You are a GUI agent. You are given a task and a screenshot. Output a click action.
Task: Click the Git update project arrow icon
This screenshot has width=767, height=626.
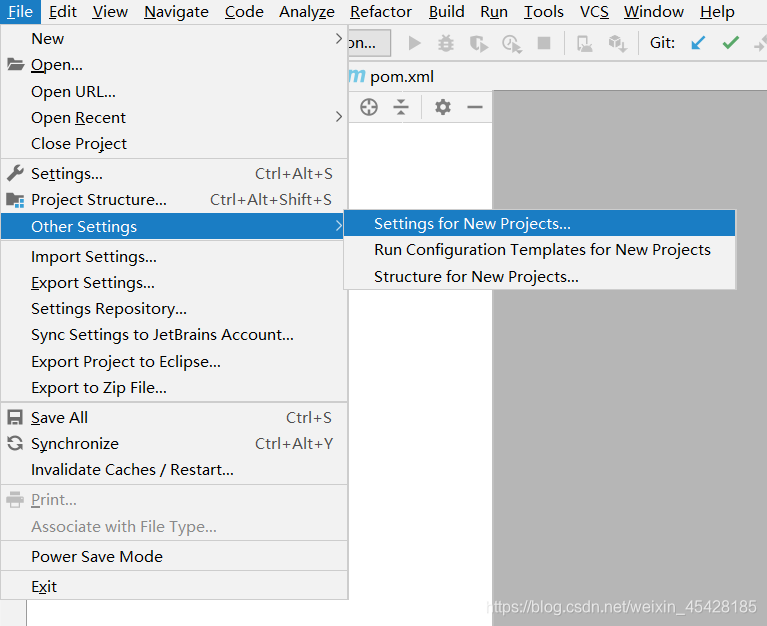coord(698,43)
